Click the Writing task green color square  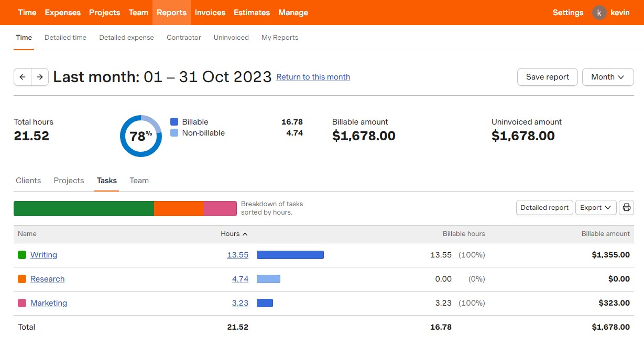pos(22,255)
